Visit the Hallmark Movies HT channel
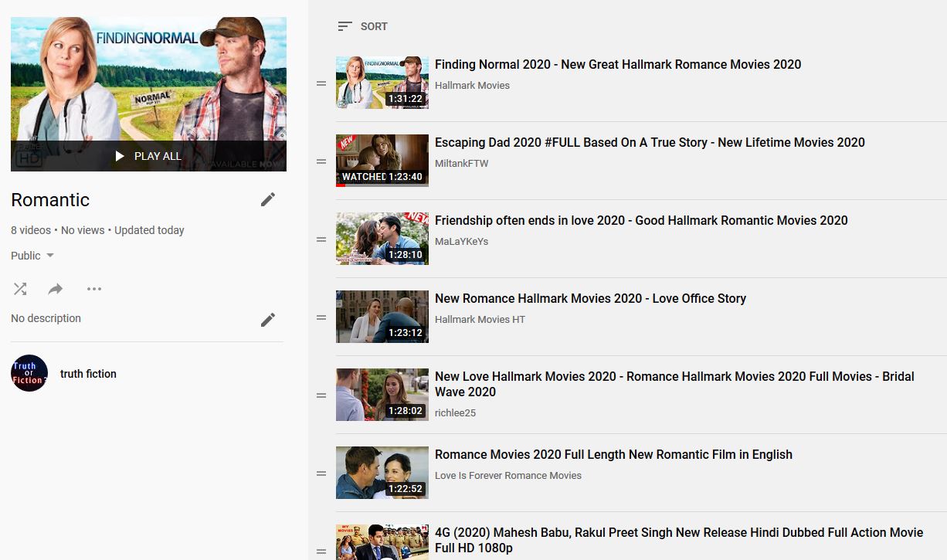The height and width of the screenshot is (560, 947). point(480,320)
